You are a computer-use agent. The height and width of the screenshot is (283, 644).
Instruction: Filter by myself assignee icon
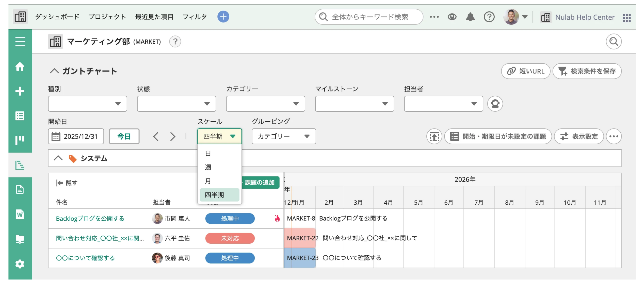tap(495, 104)
